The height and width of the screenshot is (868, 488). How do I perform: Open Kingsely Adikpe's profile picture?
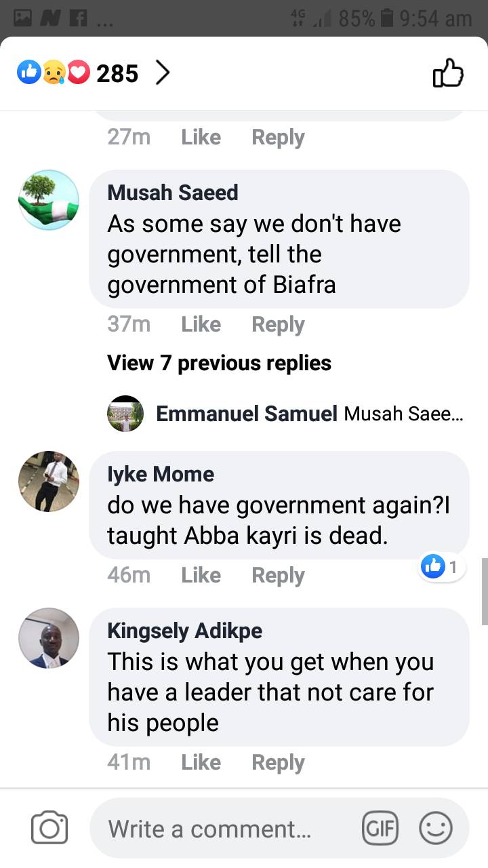point(48,638)
